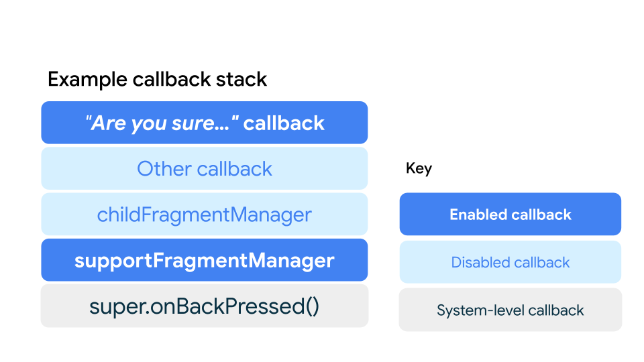The width and height of the screenshot is (644, 362).
Task: Select the supportFragmentManager callback block
Action: coord(204,260)
